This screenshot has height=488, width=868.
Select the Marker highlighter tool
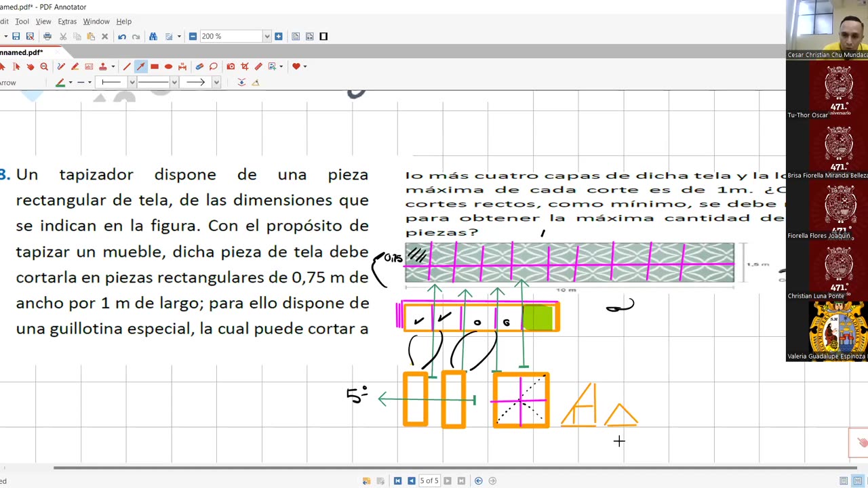[75, 66]
